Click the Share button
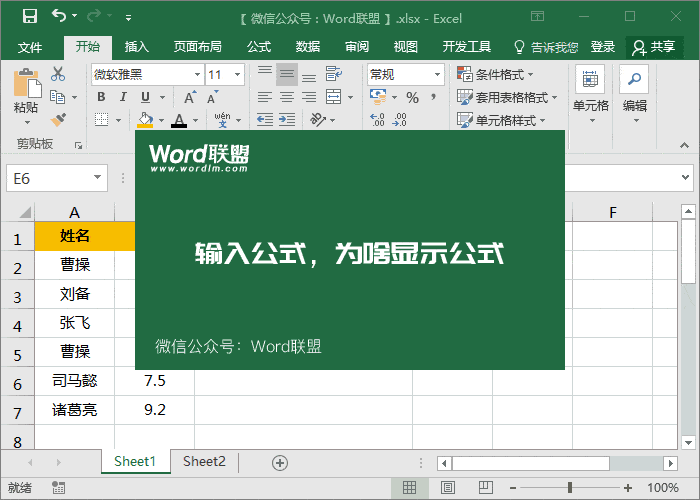Image resolution: width=700 pixels, height=500 pixels. [x=654, y=47]
